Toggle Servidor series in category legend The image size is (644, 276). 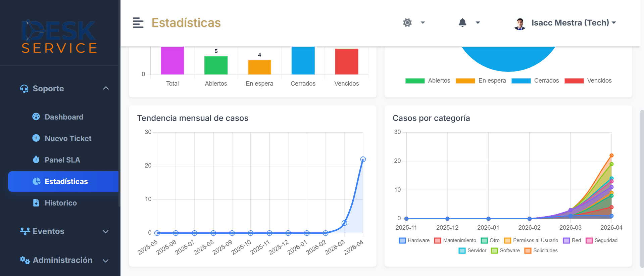[472, 250]
